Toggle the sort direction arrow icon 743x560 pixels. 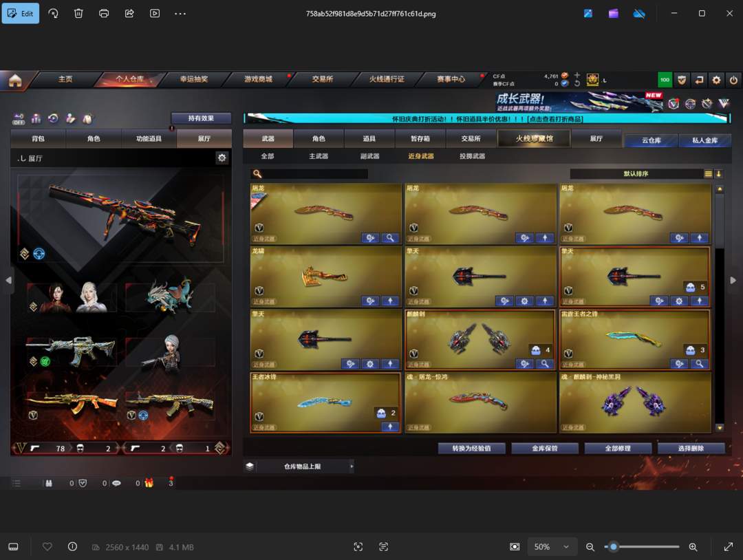click(718, 174)
